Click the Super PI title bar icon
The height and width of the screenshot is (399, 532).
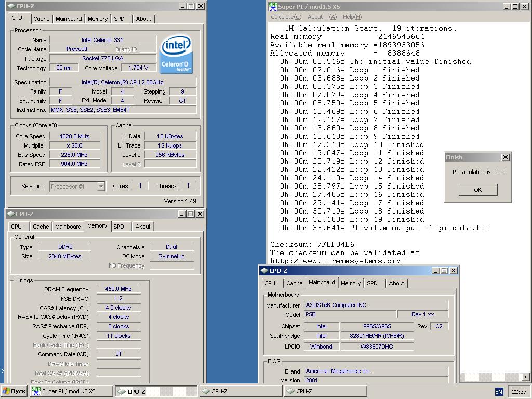(273, 6)
